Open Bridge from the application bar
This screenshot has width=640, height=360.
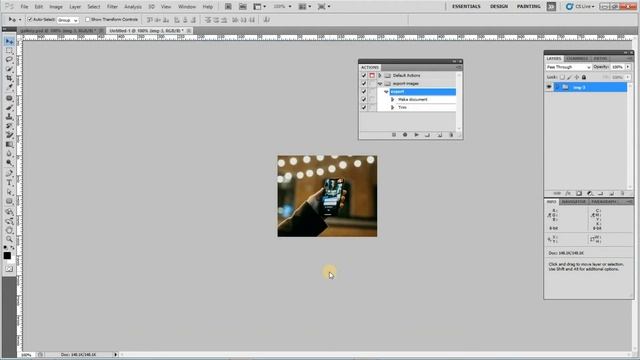point(228,7)
